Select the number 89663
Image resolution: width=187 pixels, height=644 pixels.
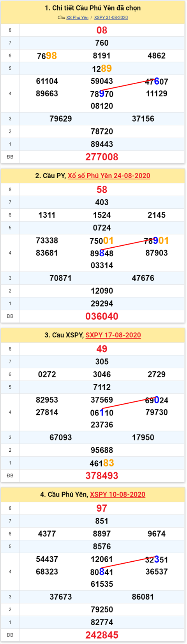[x=47, y=94]
